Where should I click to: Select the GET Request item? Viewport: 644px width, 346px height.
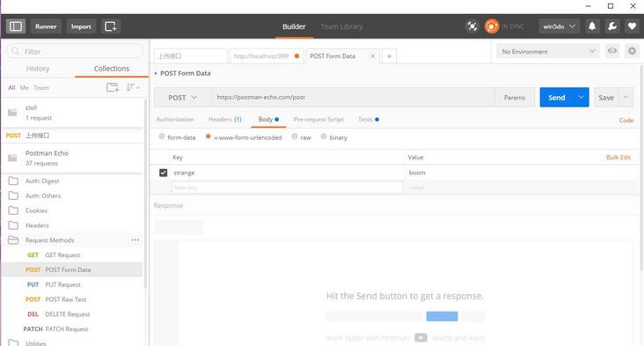(72, 254)
